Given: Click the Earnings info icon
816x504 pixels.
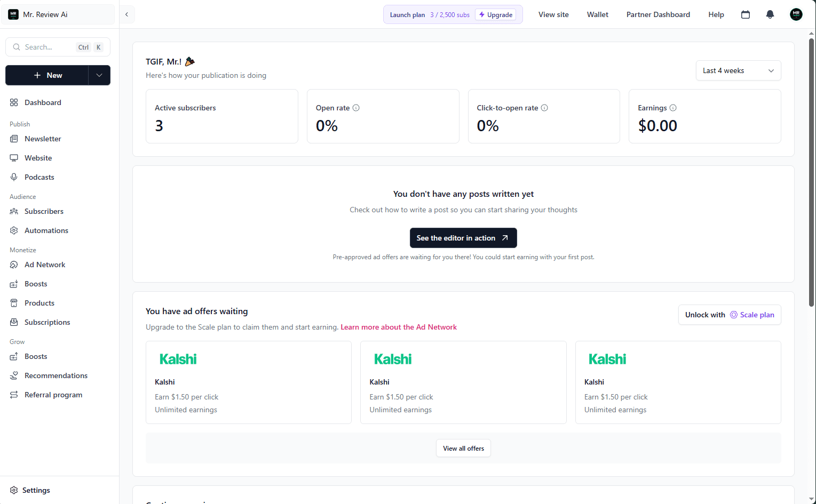Looking at the screenshot, I should 673,108.
